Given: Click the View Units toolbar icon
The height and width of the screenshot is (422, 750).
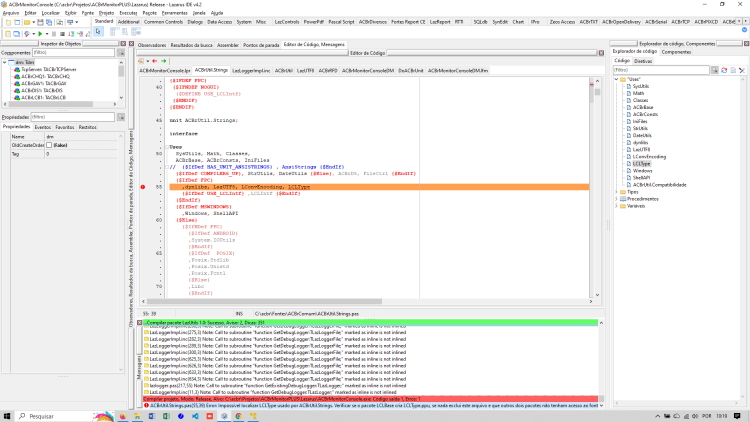Looking at the screenshot, I should [x=8, y=34].
